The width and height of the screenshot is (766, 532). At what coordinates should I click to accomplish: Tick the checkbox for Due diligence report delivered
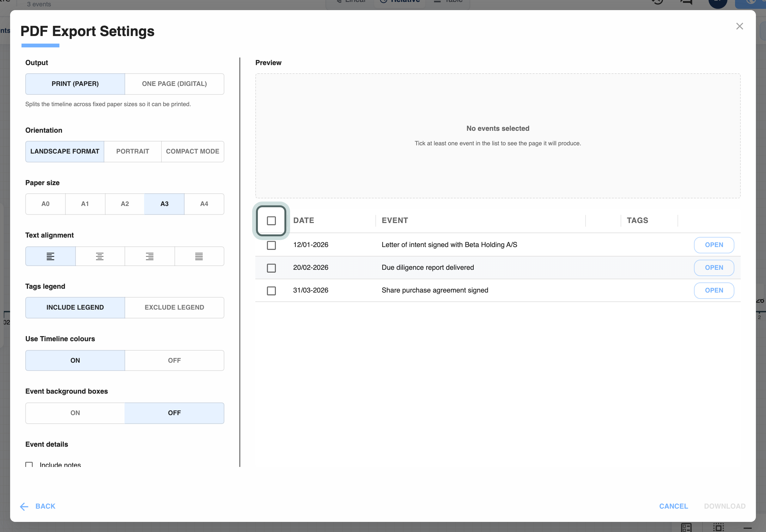click(x=271, y=268)
